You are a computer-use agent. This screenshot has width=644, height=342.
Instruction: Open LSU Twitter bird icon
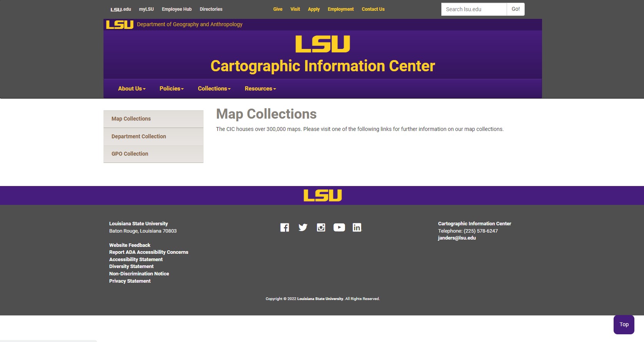tap(303, 228)
